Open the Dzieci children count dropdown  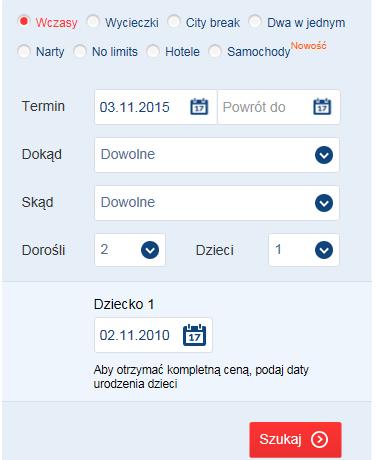304,250
